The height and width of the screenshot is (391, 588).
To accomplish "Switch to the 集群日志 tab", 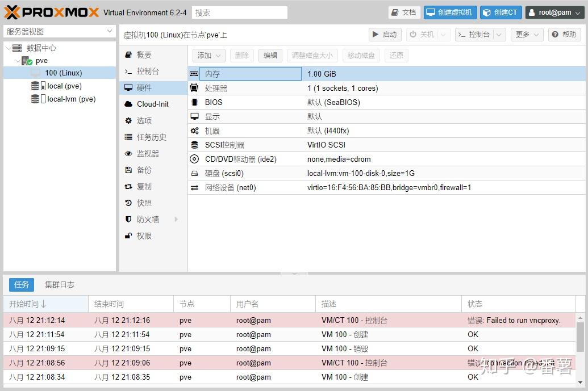I will tap(59, 285).
